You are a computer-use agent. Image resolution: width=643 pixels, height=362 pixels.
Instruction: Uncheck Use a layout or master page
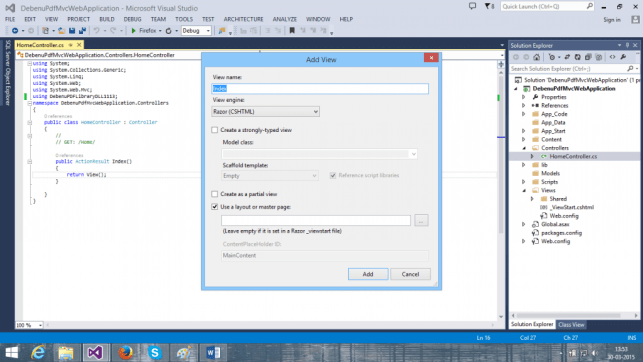[214, 207]
